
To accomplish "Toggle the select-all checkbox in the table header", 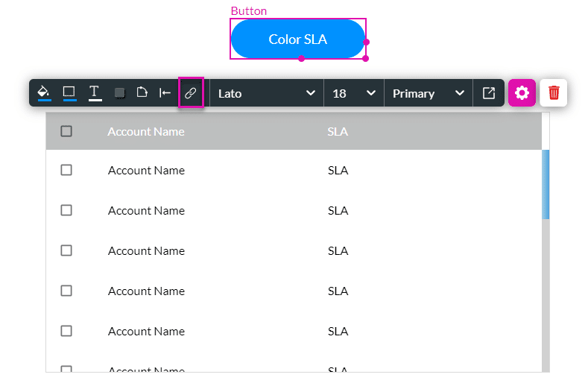I will [x=66, y=131].
